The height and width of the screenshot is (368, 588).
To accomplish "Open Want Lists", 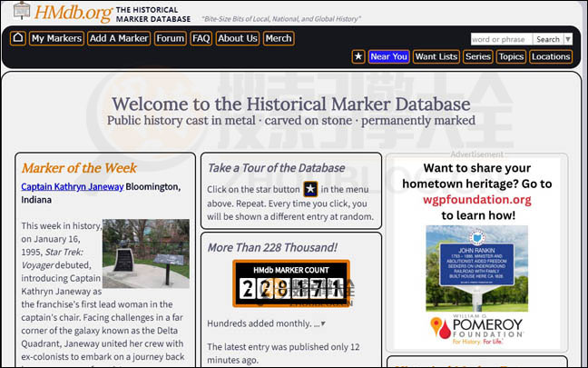I will (x=436, y=56).
